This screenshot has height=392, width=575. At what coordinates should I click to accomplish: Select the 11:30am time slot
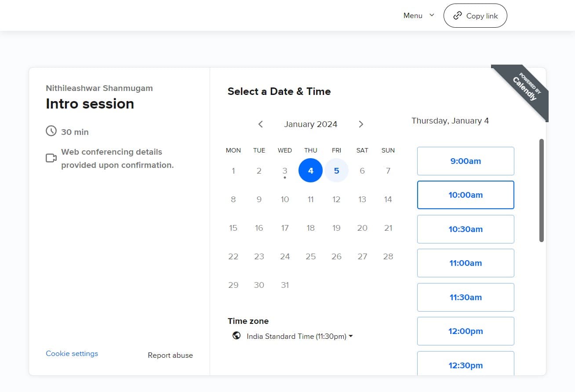click(x=465, y=298)
